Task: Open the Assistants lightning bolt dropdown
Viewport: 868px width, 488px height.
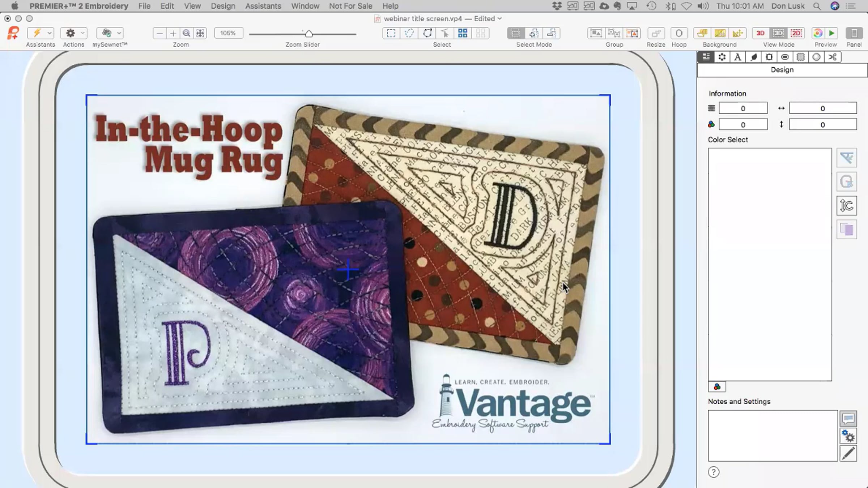Action: click(x=41, y=33)
